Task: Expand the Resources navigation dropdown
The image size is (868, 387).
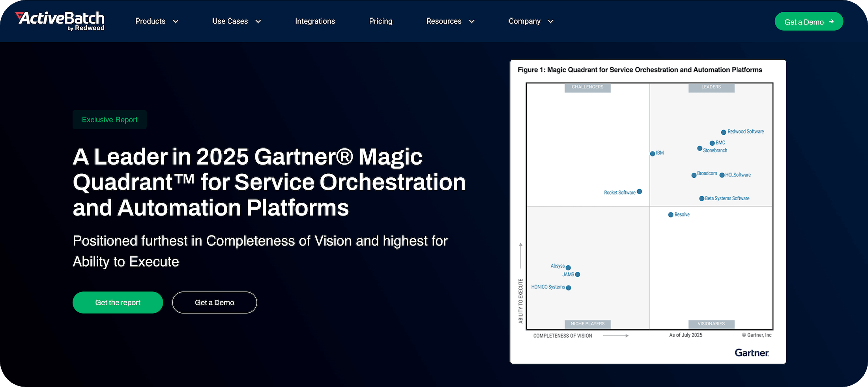Action: [x=450, y=21]
